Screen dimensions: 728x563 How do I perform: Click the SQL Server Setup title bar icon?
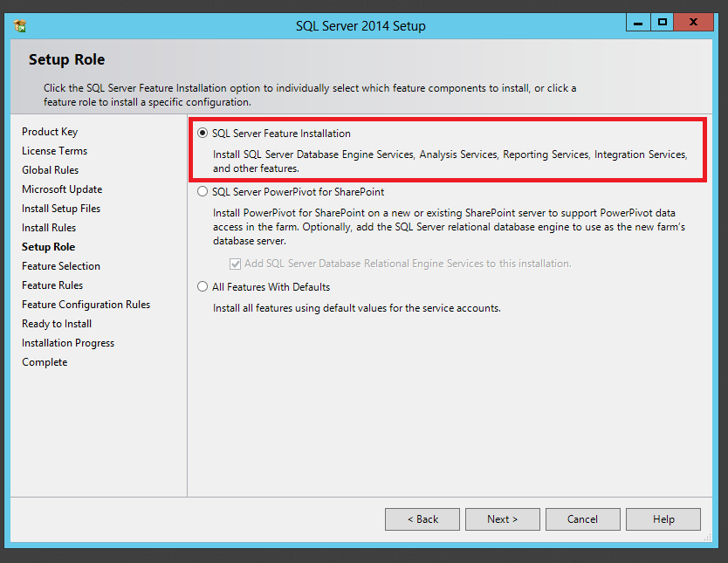[20, 25]
